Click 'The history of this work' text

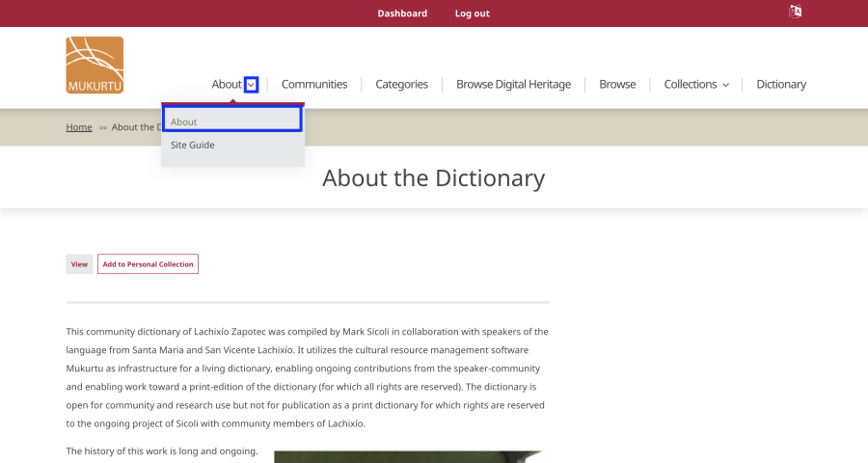click(x=162, y=450)
